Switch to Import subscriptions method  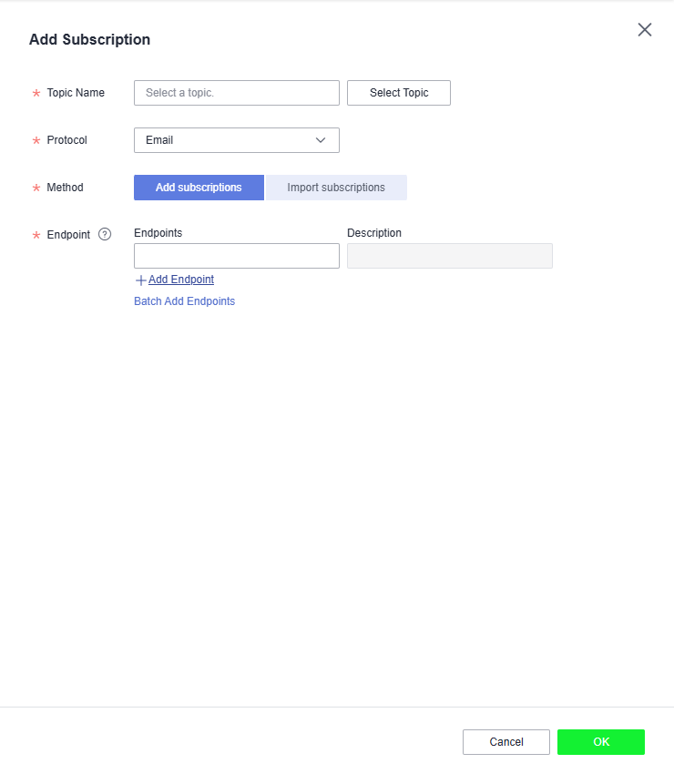coord(336,188)
